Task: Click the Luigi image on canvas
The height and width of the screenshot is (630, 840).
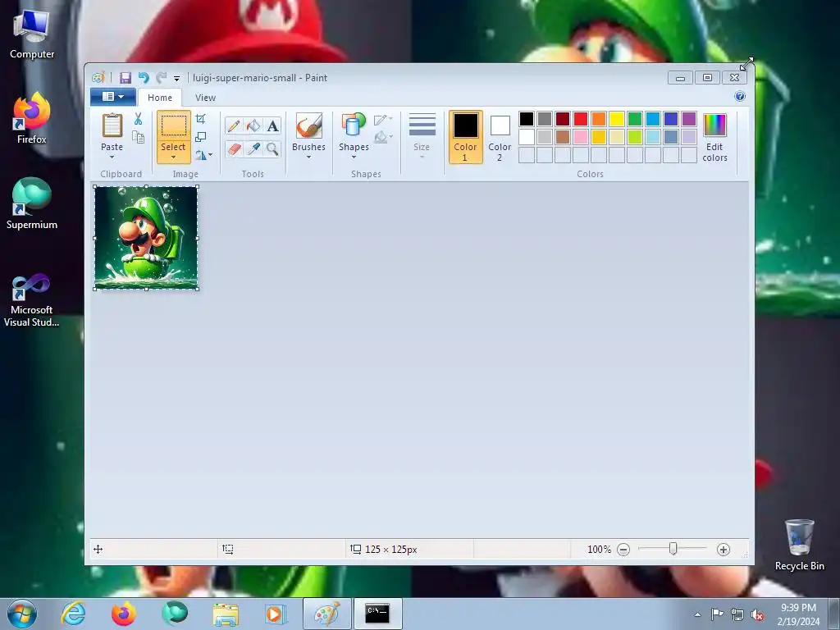Action: point(146,238)
